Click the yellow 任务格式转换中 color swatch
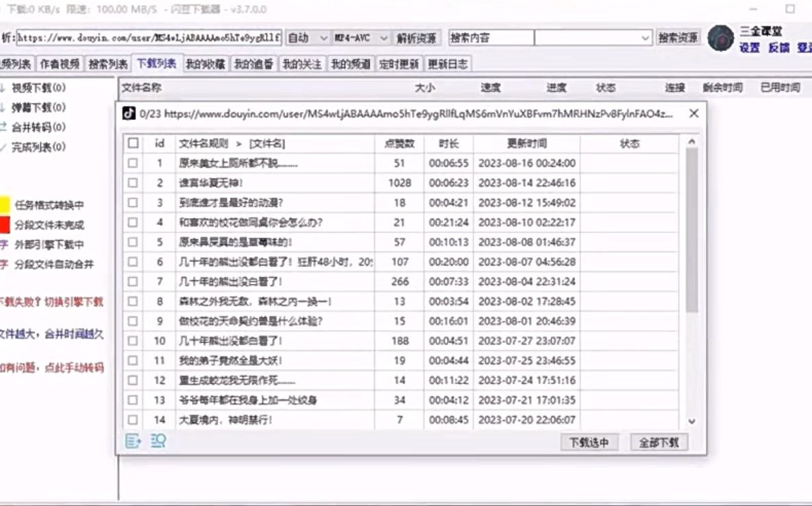This screenshot has height=506, width=812. (5, 205)
